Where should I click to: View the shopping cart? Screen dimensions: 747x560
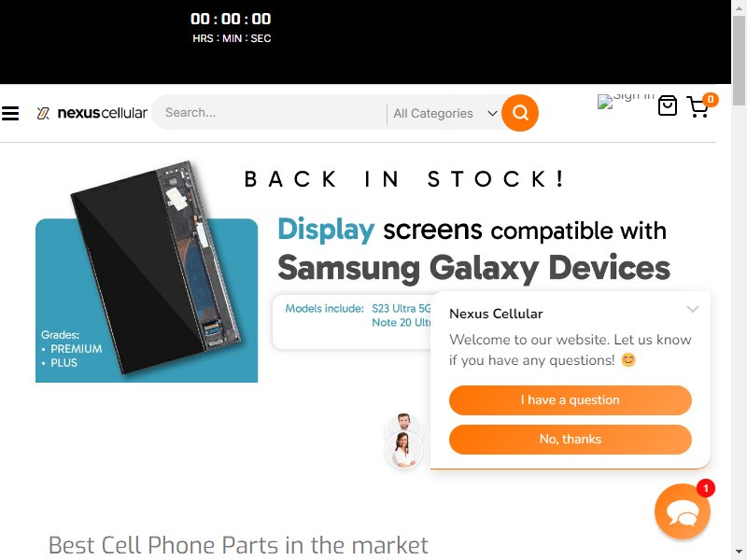tap(698, 106)
